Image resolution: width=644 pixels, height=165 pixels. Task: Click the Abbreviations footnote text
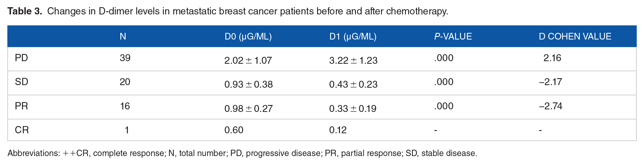242,153
